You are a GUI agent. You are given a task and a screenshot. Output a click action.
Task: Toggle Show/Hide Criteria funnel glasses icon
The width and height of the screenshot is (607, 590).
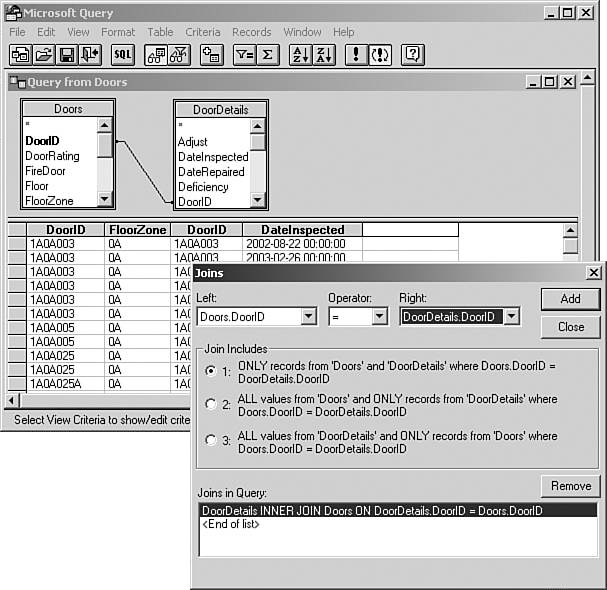click(x=179, y=55)
